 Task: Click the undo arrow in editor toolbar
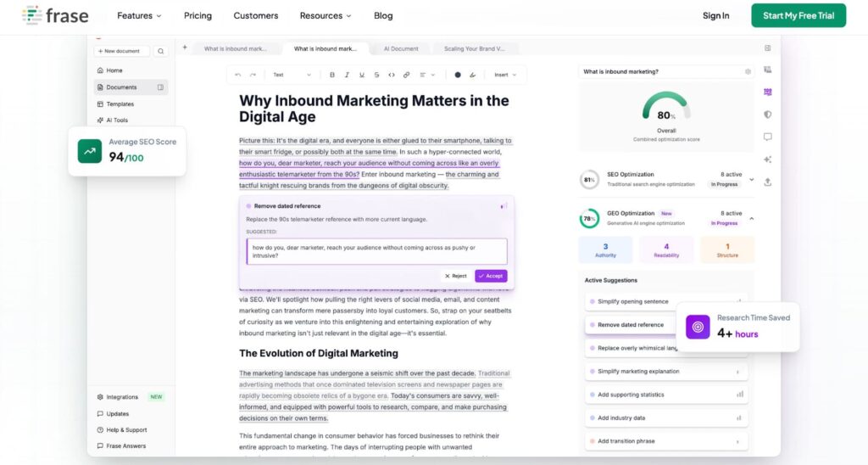(x=238, y=75)
